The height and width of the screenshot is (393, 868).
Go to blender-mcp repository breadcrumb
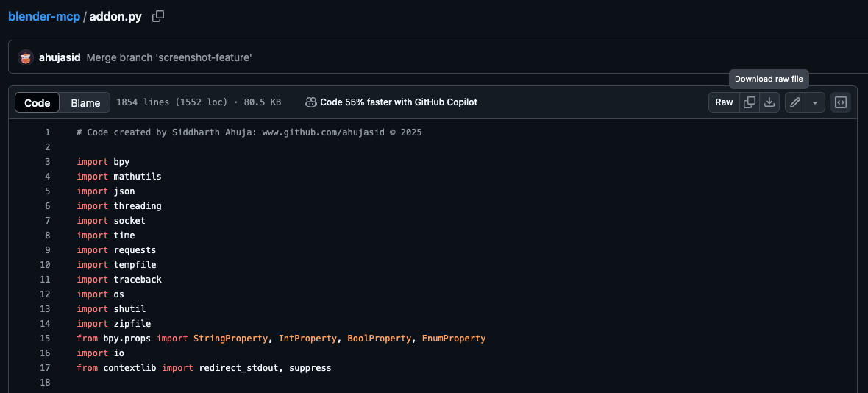pos(43,16)
